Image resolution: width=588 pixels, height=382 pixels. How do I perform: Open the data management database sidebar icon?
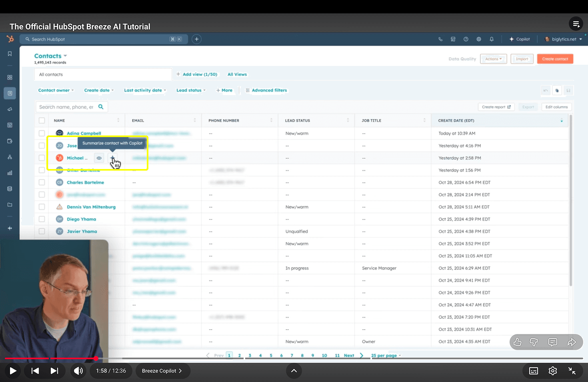coord(10,189)
